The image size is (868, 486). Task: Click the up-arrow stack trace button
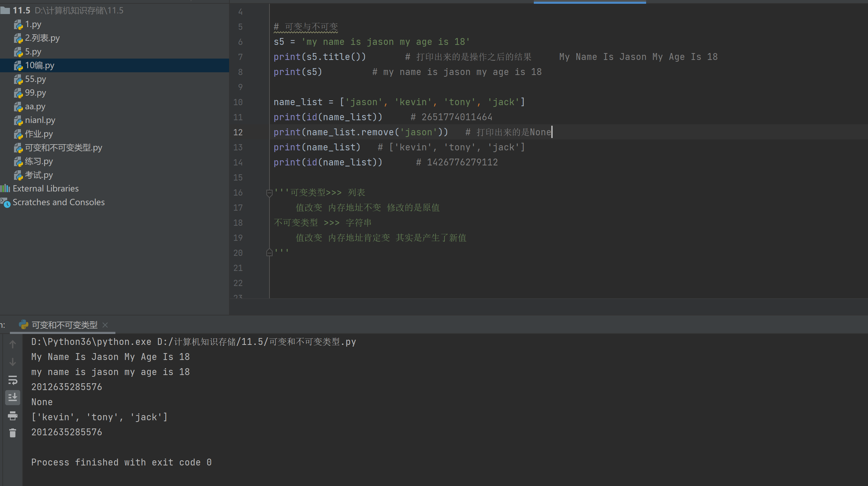[x=13, y=344]
